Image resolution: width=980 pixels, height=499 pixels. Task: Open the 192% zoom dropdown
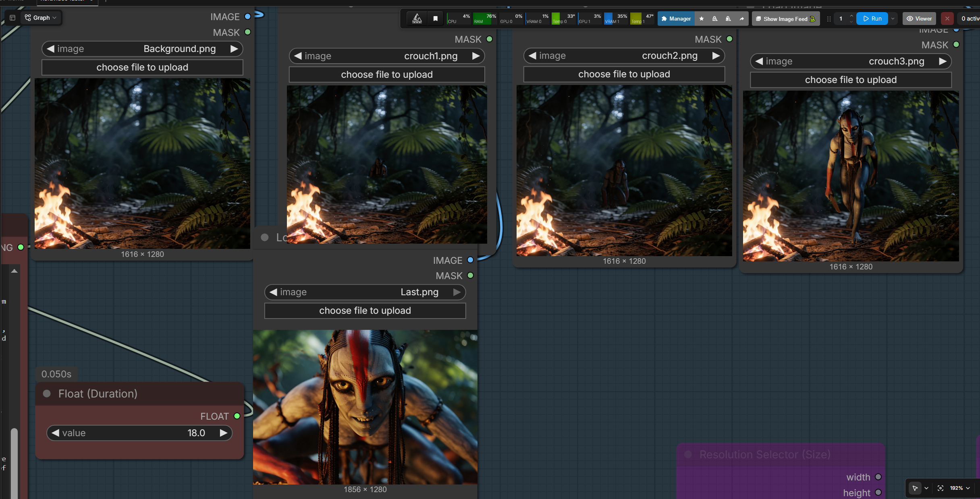[960, 488]
